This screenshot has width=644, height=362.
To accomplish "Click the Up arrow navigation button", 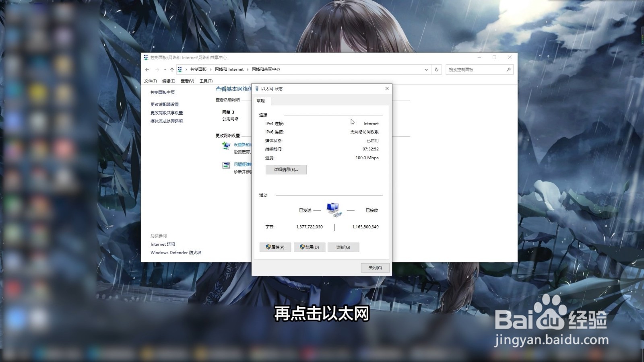I will coord(172,70).
